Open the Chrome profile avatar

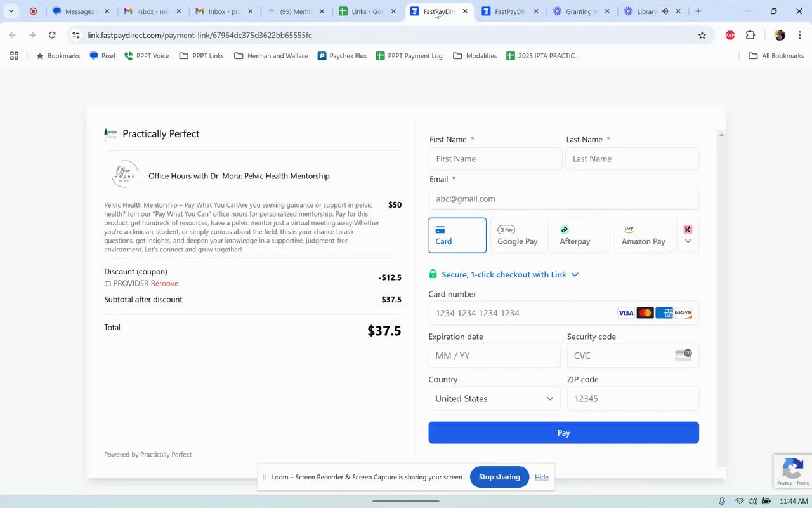click(780, 35)
